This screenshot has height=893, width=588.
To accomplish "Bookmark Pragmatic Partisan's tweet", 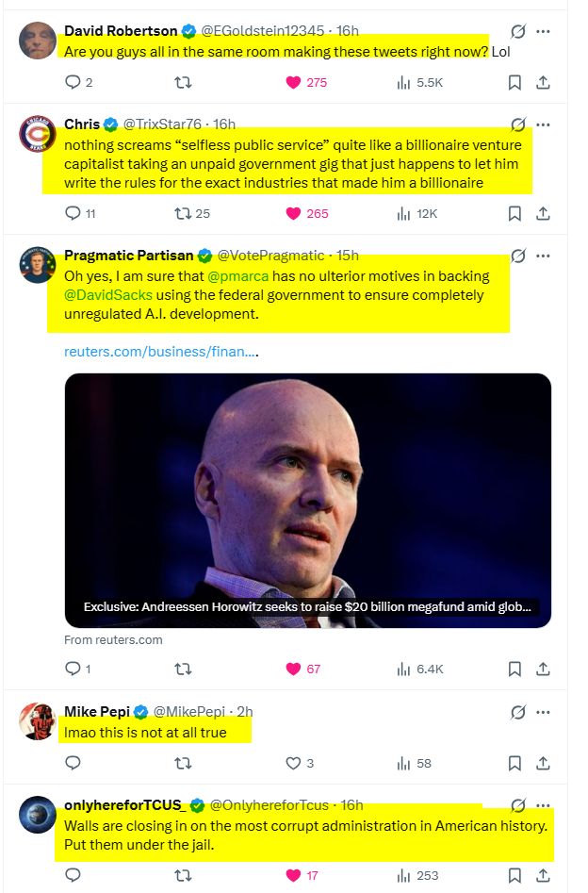I will pyautogui.click(x=515, y=669).
